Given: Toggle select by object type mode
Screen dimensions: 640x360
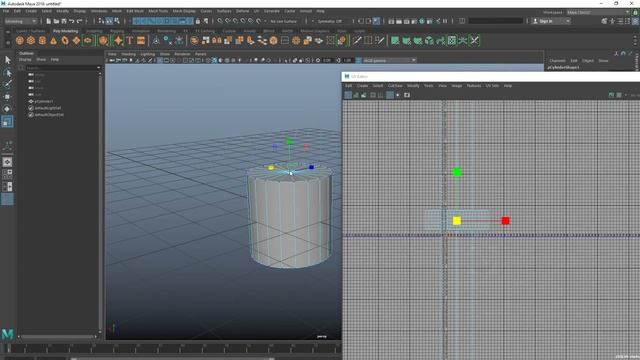Looking at the screenshot, I should [109, 21].
